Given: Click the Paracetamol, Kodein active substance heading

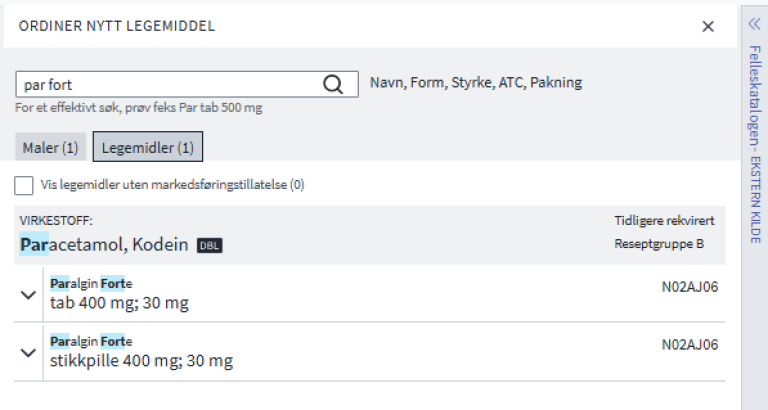Looking at the screenshot, I should point(104,244).
